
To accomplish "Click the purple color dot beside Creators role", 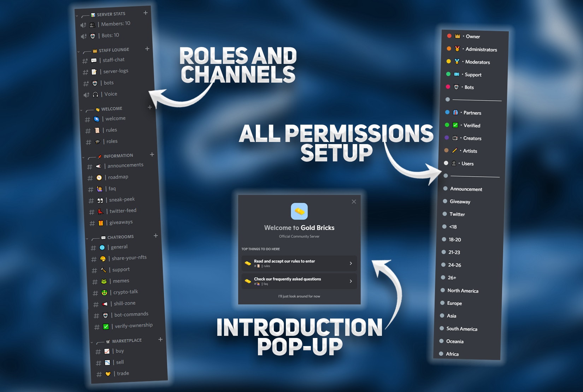I will tap(446, 138).
